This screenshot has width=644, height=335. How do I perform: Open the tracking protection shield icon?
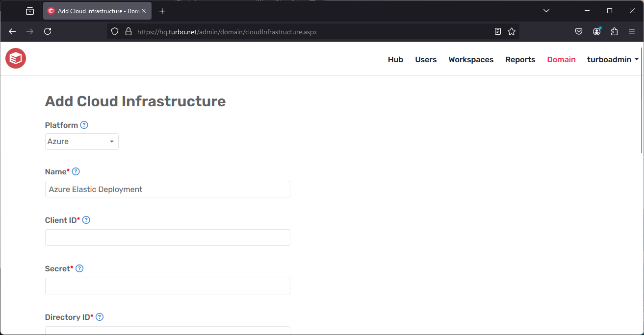click(x=114, y=31)
